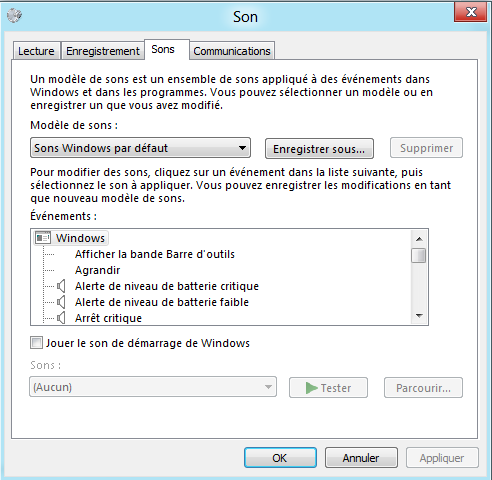Select the Agrandir event
The image size is (492, 480).
click(x=97, y=270)
